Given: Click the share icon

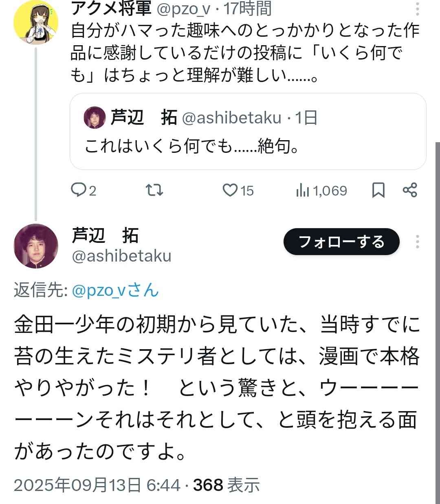Looking at the screenshot, I should click(x=409, y=190).
